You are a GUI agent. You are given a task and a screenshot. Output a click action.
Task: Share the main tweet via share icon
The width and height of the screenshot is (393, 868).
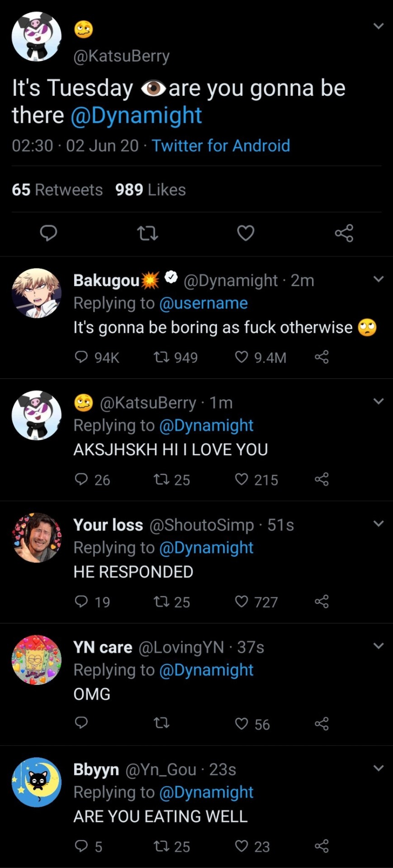[344, 233]
